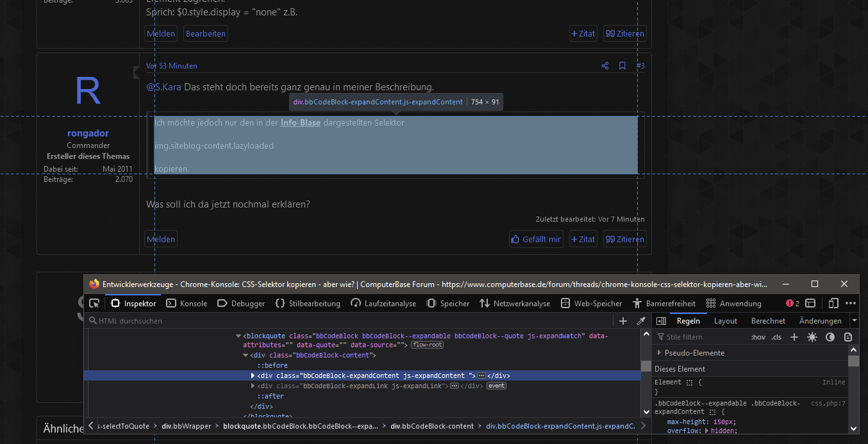Click Bearbeiten button on top post
868x444 pixels.
click(x=206, y=33)
